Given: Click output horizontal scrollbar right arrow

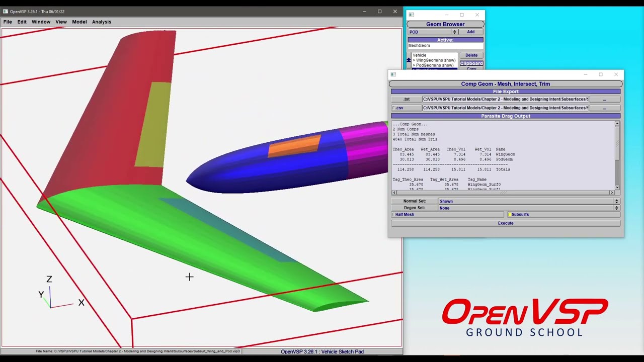Looking at the screenshot, I should coord(612,193).
